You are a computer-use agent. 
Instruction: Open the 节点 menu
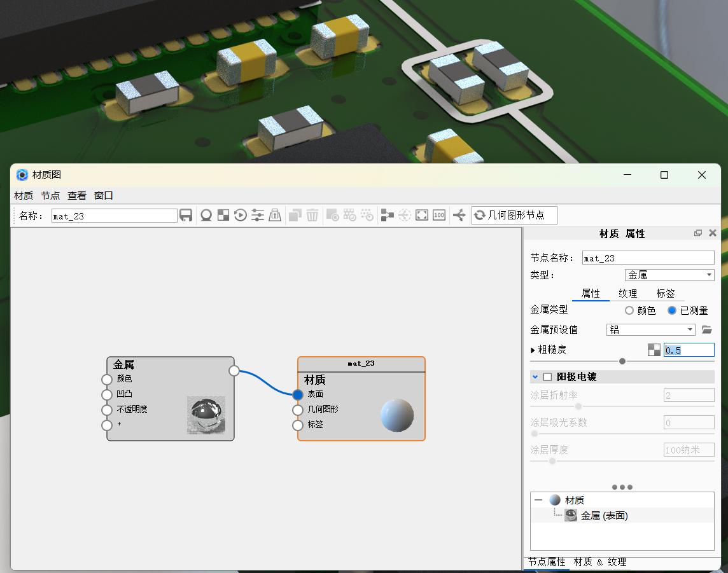click(x=50, y=195)
